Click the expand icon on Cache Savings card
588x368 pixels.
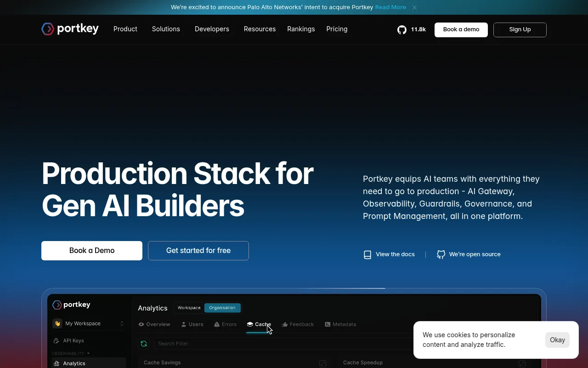pyautogui.click(x=322, y=363)
